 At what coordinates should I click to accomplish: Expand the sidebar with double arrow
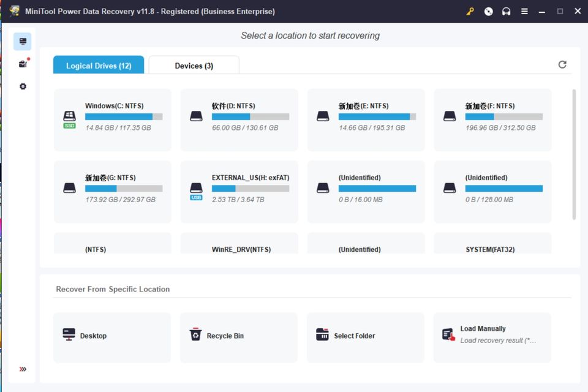[23, 369]
